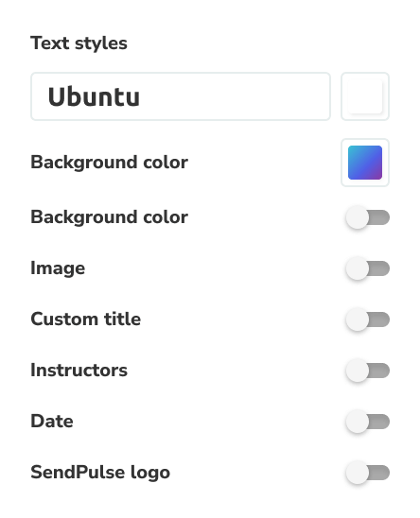The image size is (420, 518).
Task: Click the Background color label beside gradient swatch
Action: click(x=109, y=163)
